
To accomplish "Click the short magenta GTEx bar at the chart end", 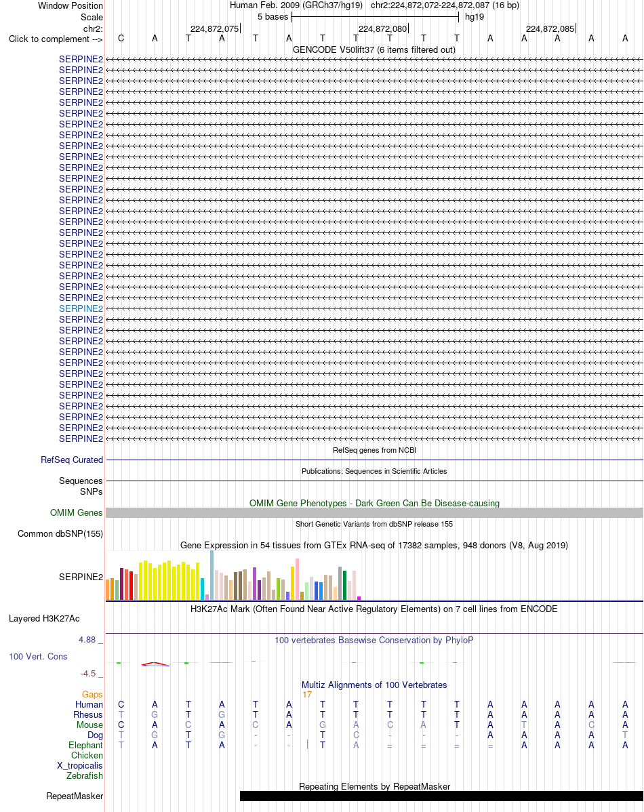I will pos(359,598).
